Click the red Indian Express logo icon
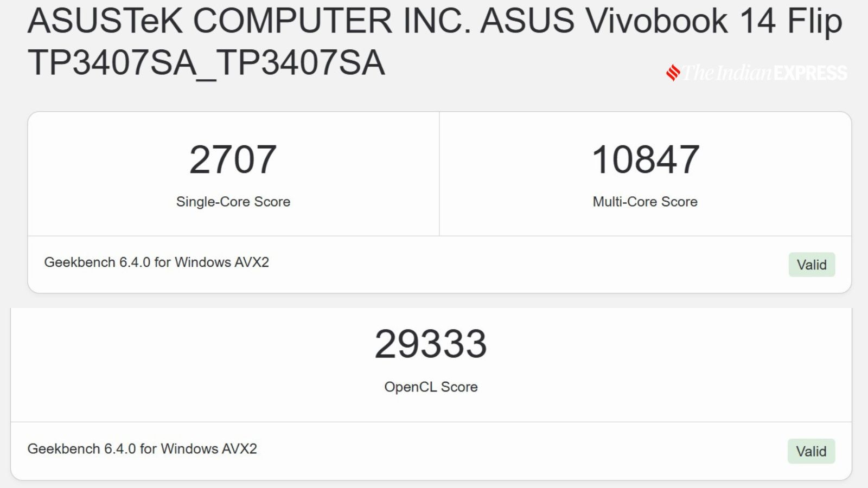The image size is (868, 488). [x=673, y=73]
